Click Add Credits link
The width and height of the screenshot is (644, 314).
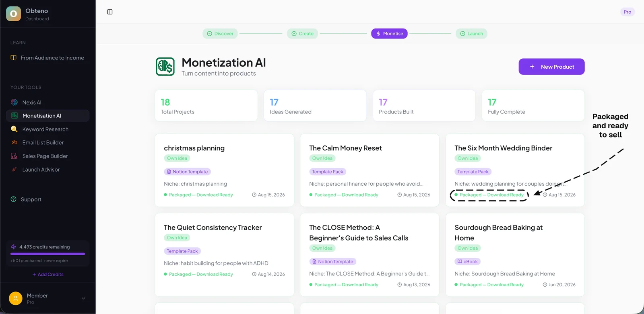pos(48,275)
